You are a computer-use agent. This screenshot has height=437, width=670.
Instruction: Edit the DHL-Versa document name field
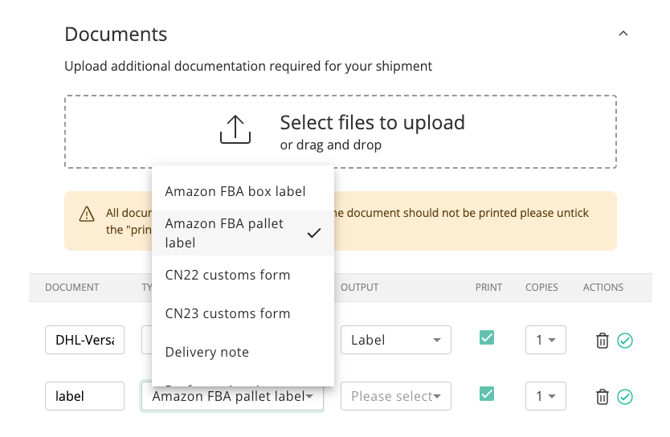(x=85, y=340)
